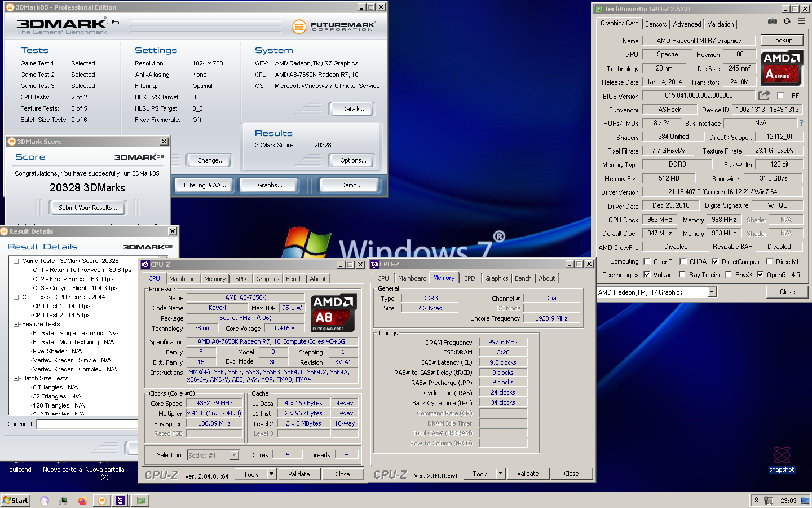The width and height of the screenshot is (812, 508).
Task: Click the network tray icon
Action: click(x=768, y=501)
